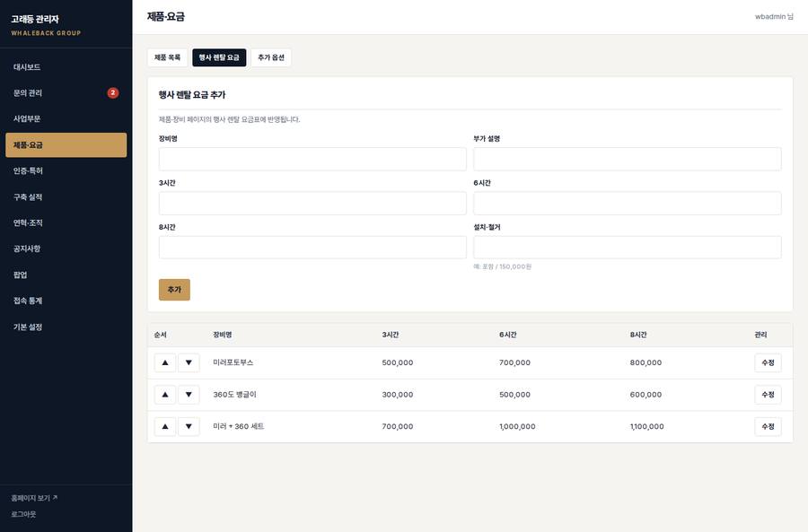
Task: Open 대시보드 in sidebar
Action: click(x=66, y=67)
